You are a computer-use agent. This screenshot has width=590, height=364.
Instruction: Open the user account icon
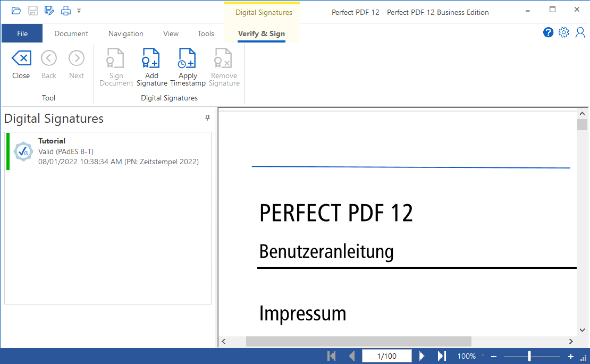pos(580,32)
